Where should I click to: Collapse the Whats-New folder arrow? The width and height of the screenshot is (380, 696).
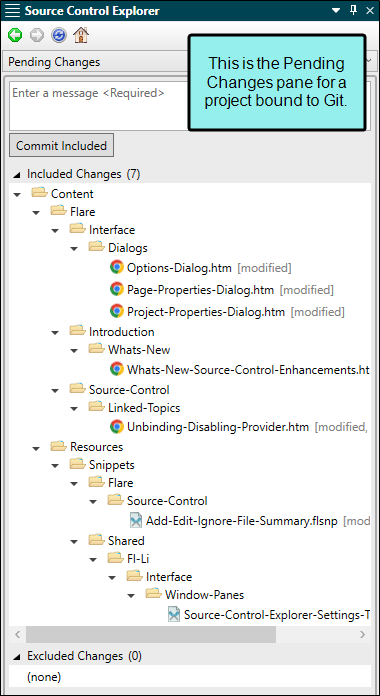tap(74, 350)
